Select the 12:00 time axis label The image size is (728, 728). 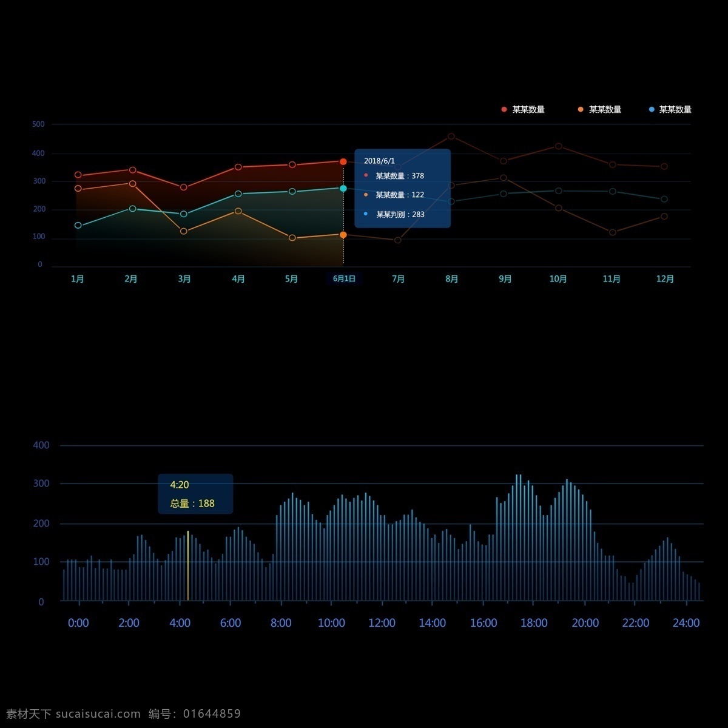(382, 623)
